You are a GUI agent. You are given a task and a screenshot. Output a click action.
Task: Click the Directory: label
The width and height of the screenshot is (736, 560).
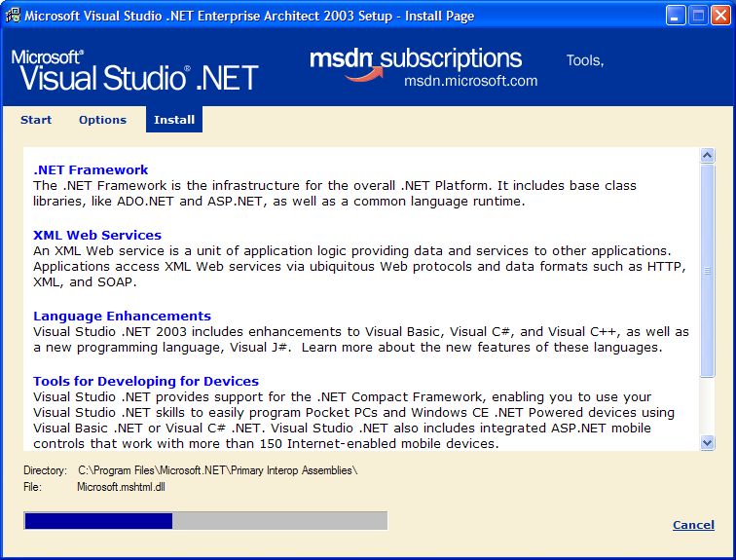click(46, 469)
